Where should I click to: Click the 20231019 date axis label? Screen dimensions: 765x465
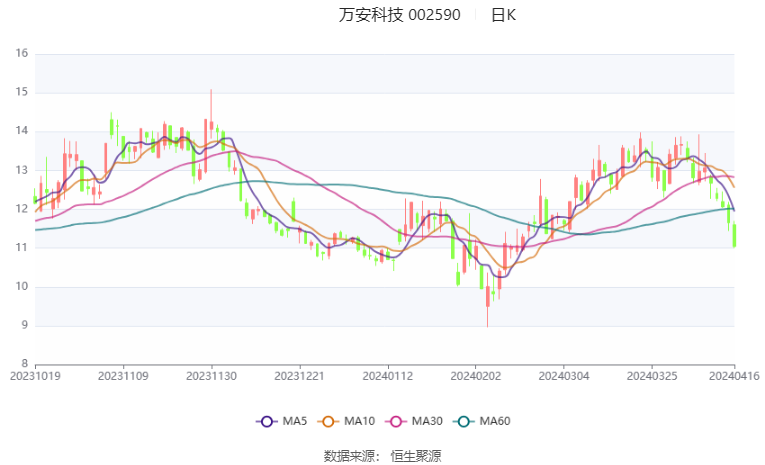(x=35, y=375)
